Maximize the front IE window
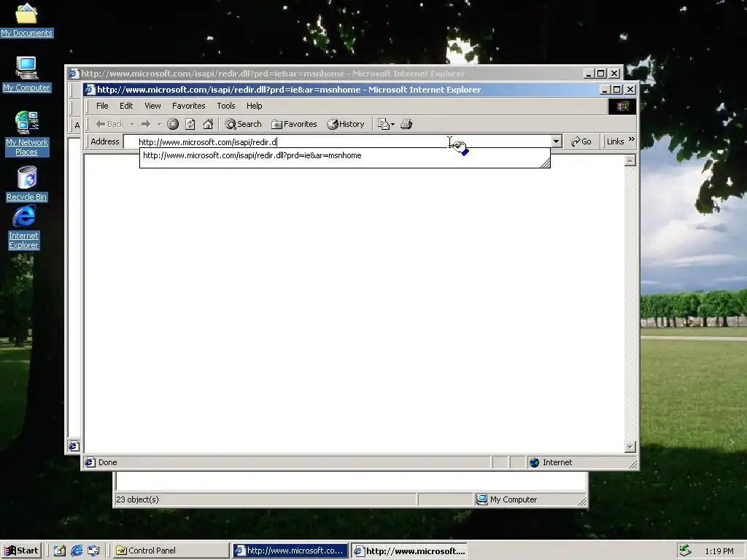747x560 pixels. [x=617, y=90]
